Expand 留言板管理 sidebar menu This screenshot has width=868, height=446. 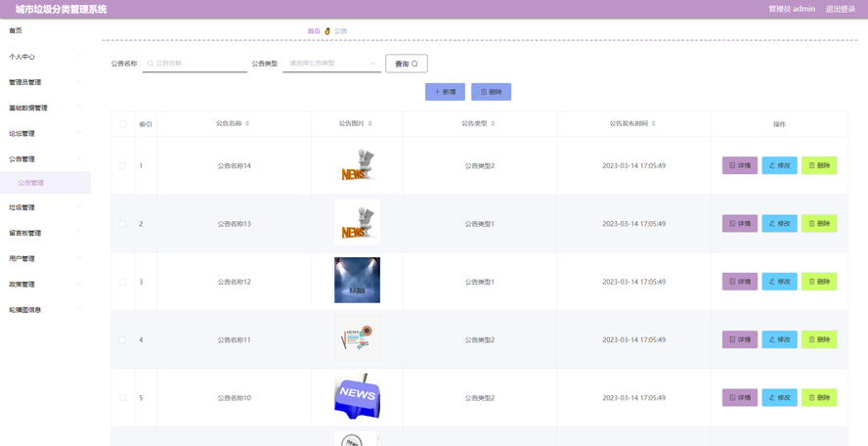tap(45, 233)
